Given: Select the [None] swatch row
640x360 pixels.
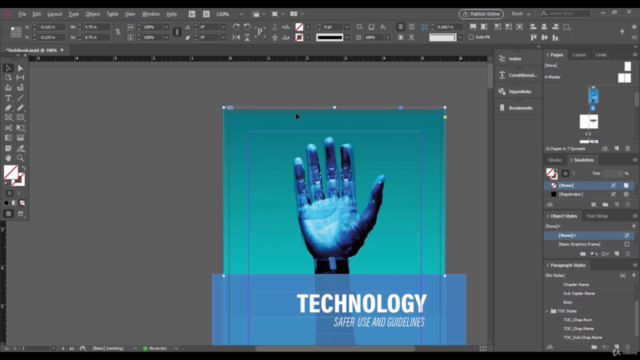Looking at the screenshot, I should 589,185.
